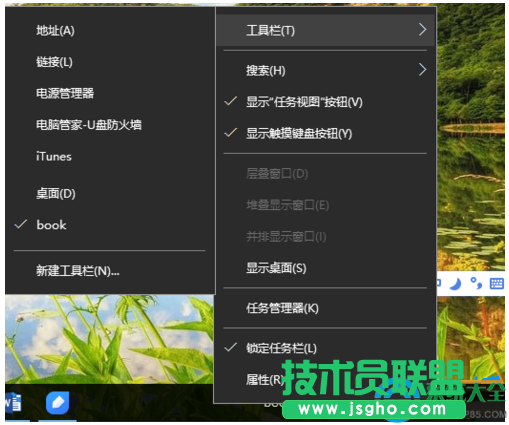Expand the 搜索(H) submenu arrow
Image resolution: width=509 pixels, height=425 pixels.
point(422,70)
